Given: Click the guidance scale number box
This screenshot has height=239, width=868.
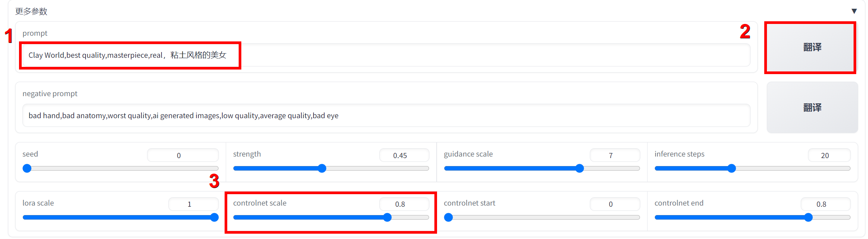Looking at the screenshot, I should [614, 155].
